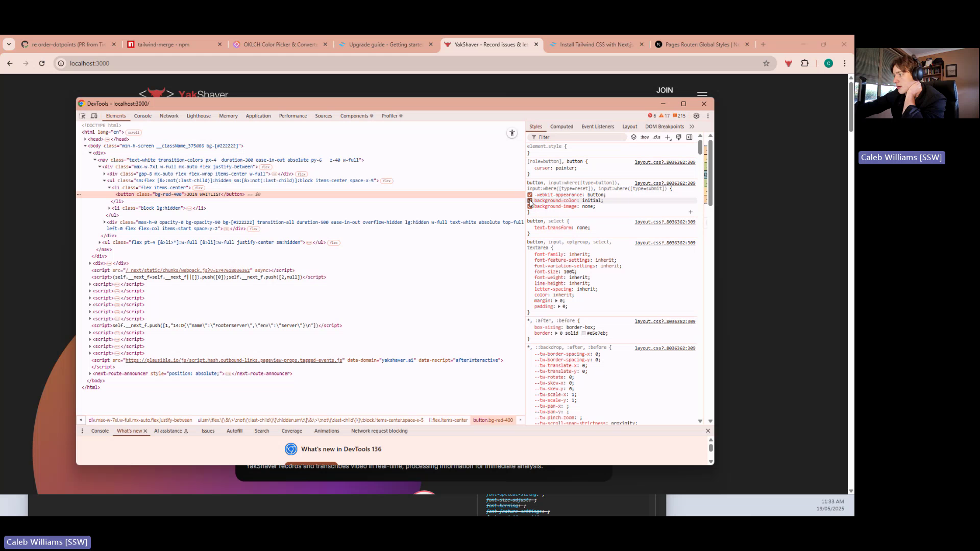
Task: Open the Chrome three-dot menu
Action: point(845,63)
